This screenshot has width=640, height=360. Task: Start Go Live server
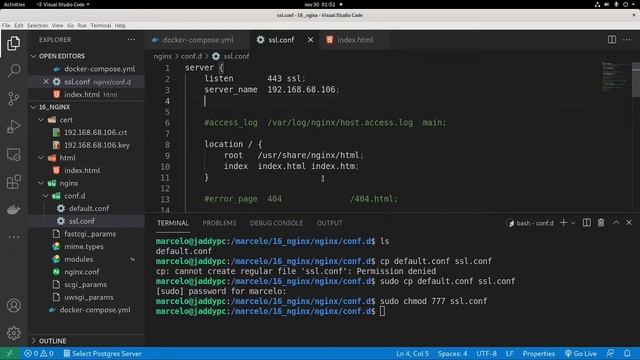580,353
